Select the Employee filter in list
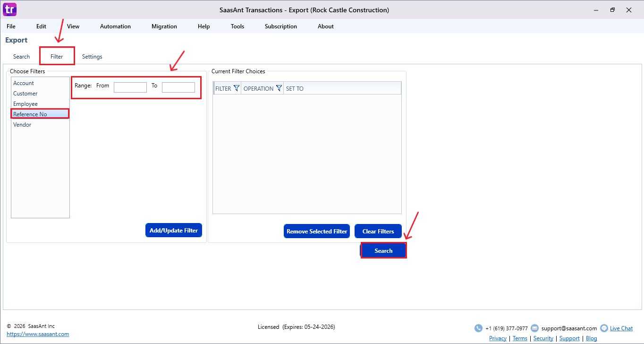This screenshot has width=644, height=344. coord(40,104)
